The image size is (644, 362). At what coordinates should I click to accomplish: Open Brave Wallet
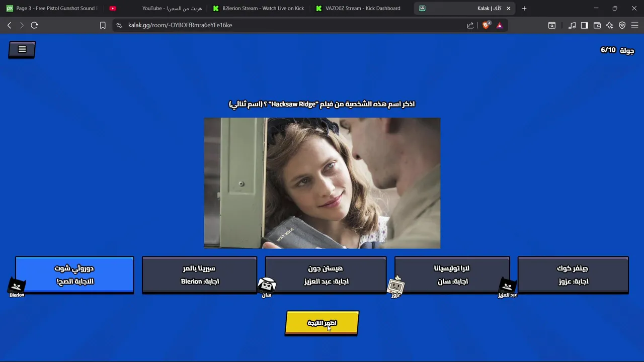(x=597, y=25)
